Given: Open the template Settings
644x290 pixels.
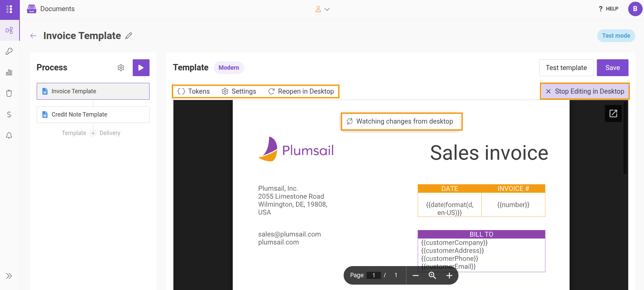Looking at the screenshot, I should [x=239, y=91].
